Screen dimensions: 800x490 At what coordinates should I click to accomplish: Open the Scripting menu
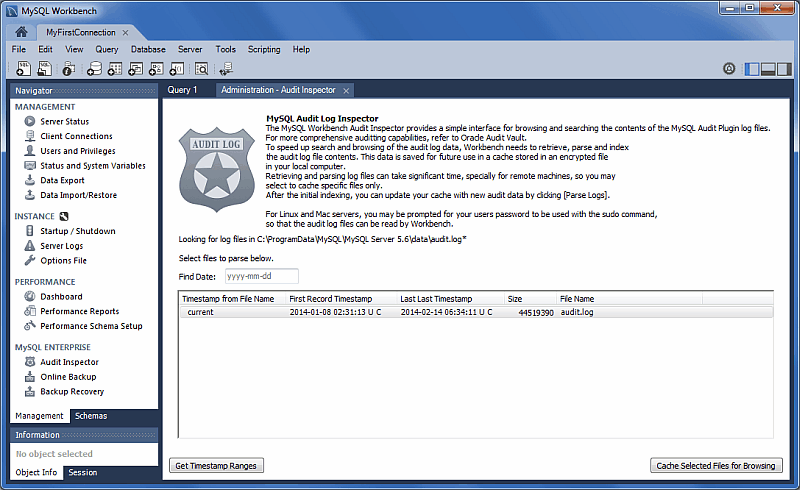tap(264, 50)
